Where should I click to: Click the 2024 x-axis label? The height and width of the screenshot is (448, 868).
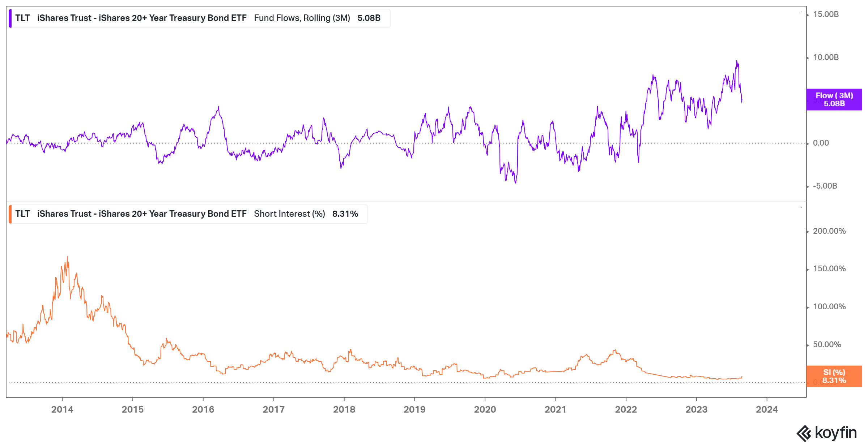pos(767,410)
